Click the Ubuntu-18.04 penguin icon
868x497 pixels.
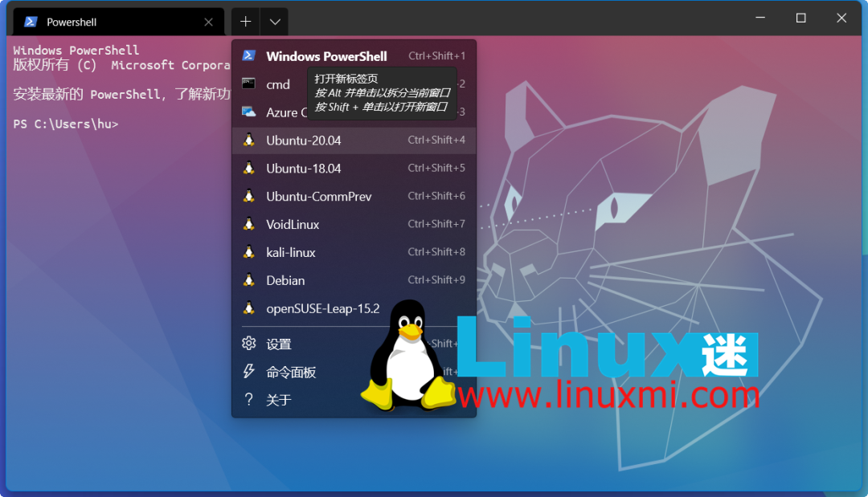(x=249, y=168)
